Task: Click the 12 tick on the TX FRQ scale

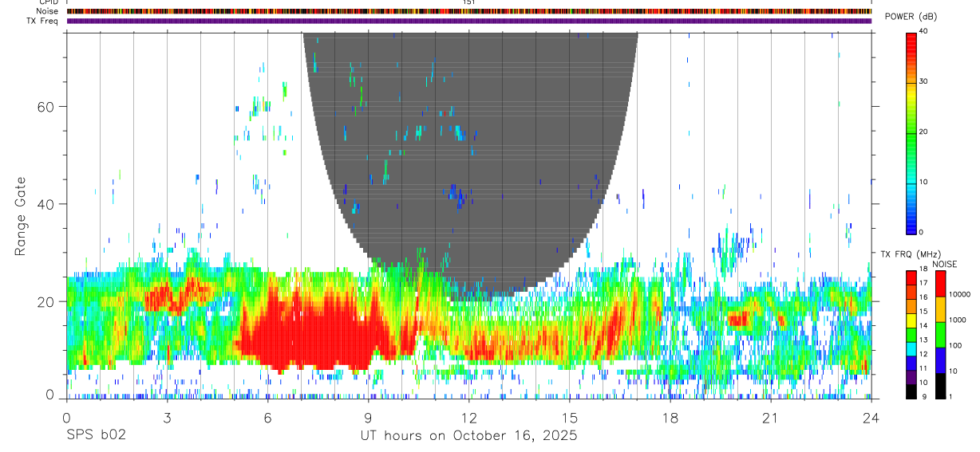Action: pos(923,355)
